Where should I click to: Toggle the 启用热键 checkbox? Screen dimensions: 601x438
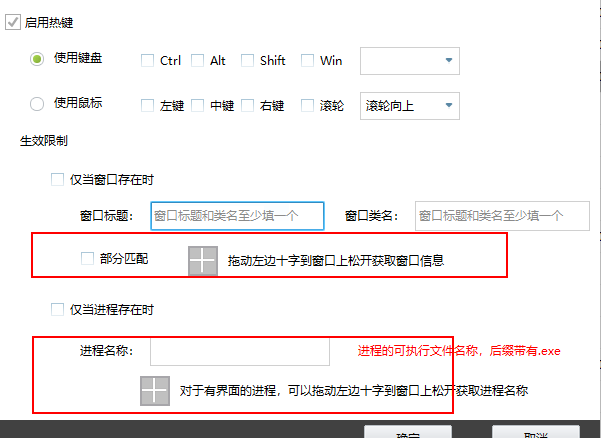(x=13, y=22)
